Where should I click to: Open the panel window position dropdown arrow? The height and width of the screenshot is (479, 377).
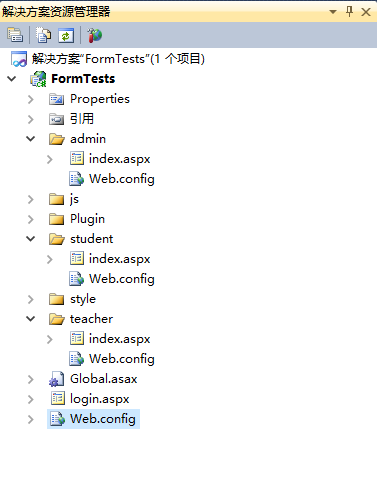point(333,12)
